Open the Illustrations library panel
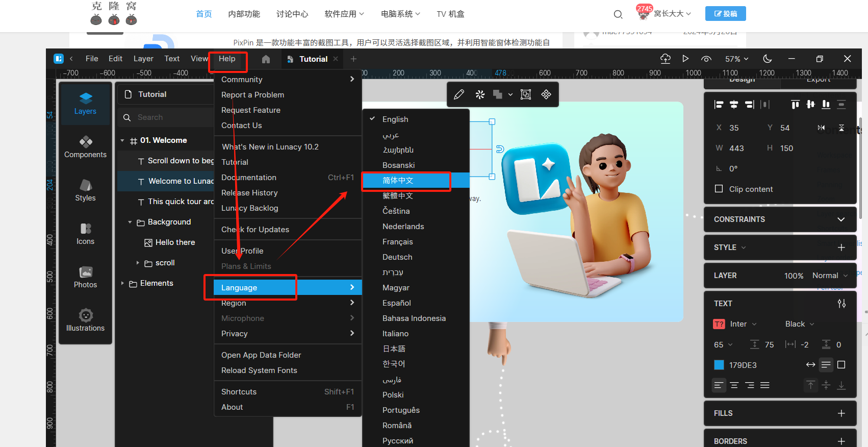868x447 pixels. pyautogui.click(x=85, y=321)
